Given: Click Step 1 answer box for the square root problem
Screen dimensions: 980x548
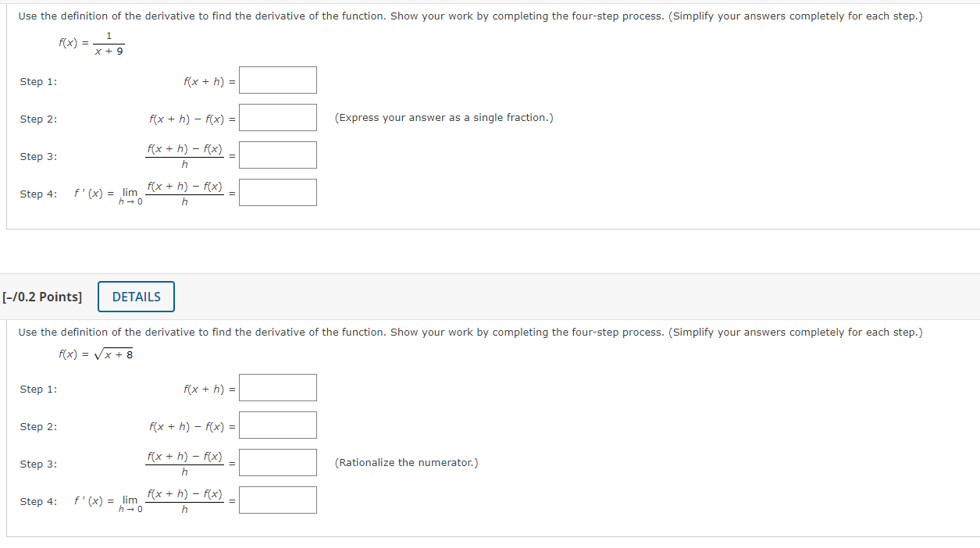Looking at the screenshot, I should coord(277,387).
